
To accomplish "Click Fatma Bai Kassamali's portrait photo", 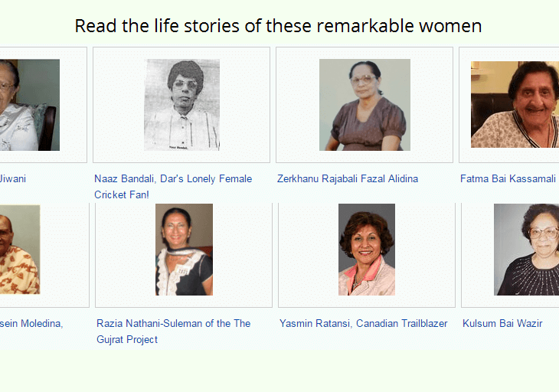I will pyautogui.click(x=515, y=105).
